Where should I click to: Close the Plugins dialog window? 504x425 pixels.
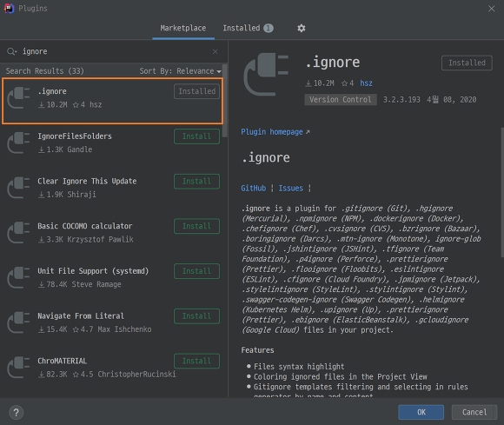[492, 9]
